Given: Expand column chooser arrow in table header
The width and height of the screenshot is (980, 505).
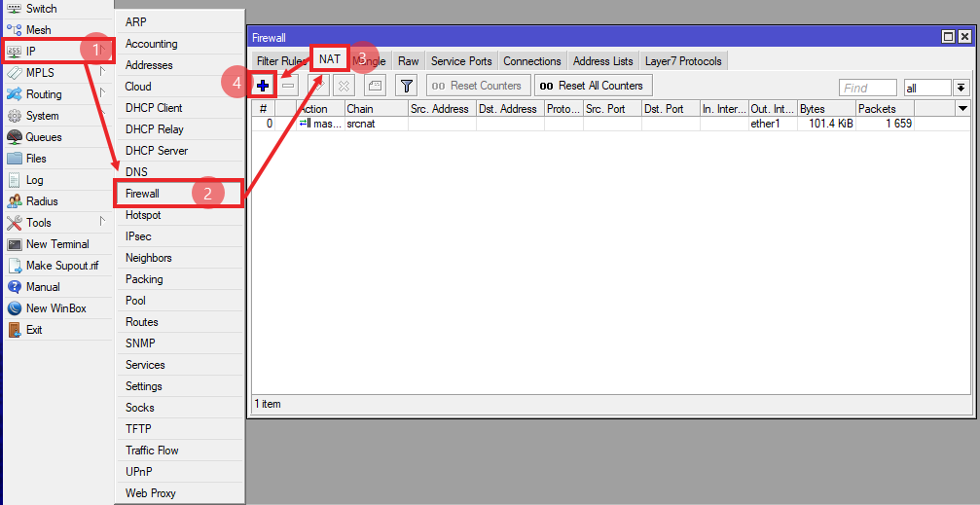Looking at the screenshot, I should 962,109.
